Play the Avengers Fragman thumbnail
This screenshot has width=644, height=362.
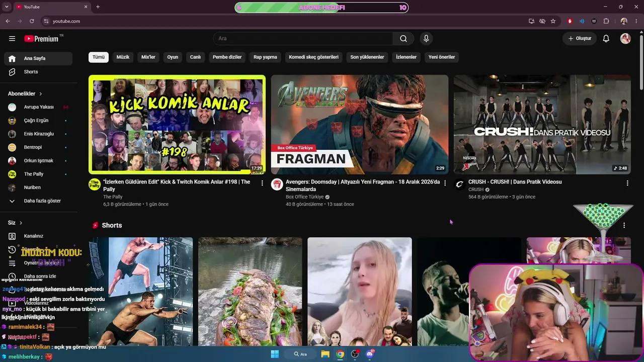pyautogui.click(x=360, y=125)
